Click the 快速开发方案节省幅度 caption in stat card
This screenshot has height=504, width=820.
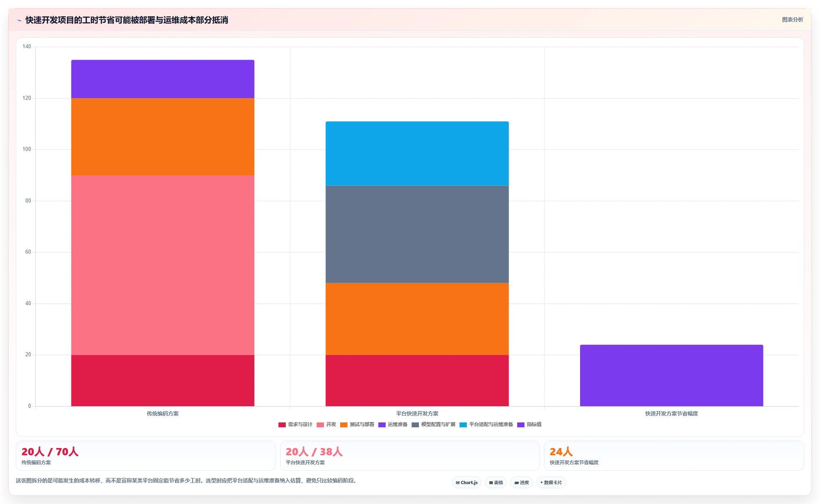coord(574,463)
